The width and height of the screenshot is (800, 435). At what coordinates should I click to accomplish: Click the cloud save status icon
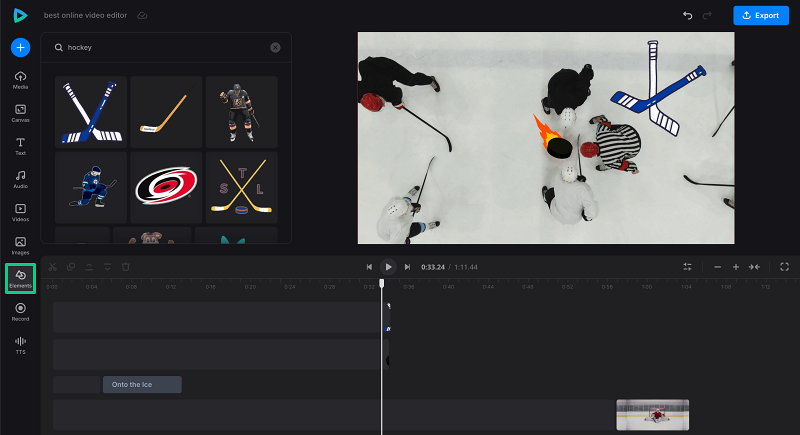142,15
